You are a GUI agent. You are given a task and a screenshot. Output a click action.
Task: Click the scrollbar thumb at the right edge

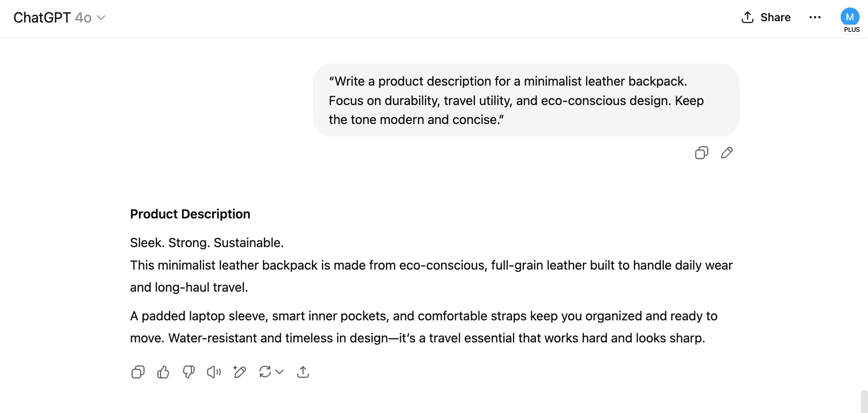pos(864,402)
